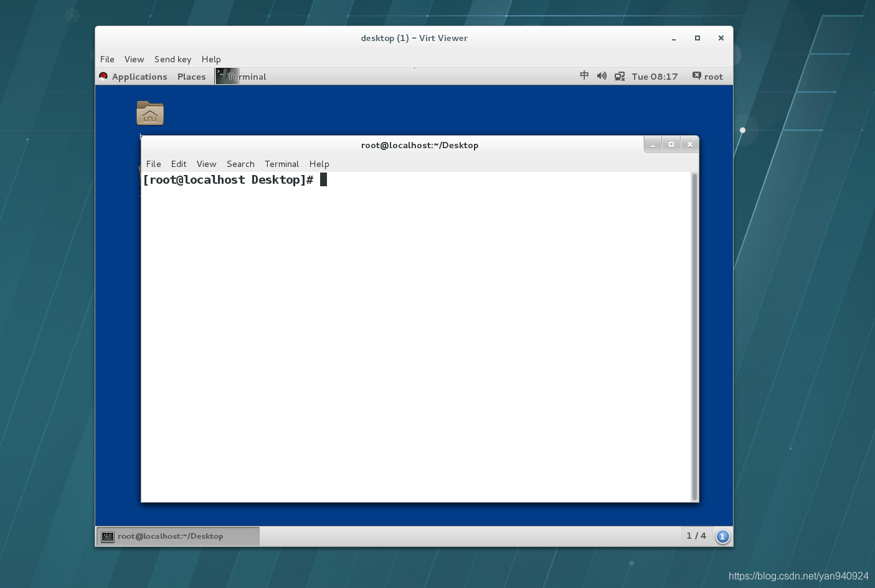The height and width of the screenshot is (588, 875).
Task: Close the Virt Viewer window
Action: (721, 38)
